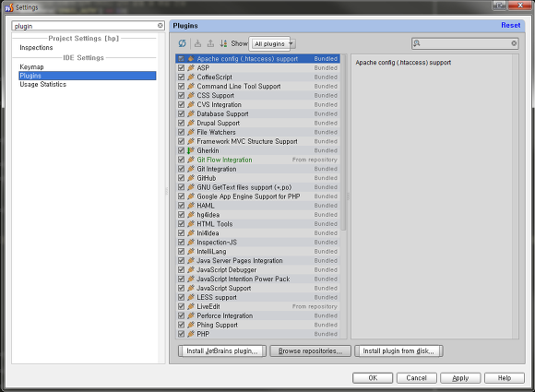Select the Perforce Integration plugin row

click(x=258, y=315)
